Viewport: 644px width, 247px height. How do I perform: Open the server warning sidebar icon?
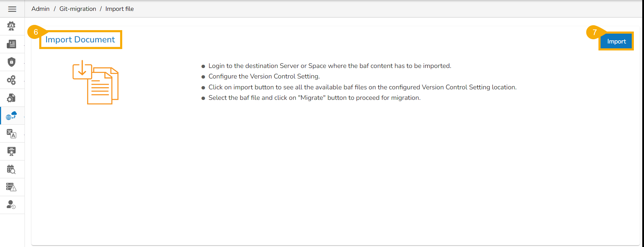coord(12,187)
